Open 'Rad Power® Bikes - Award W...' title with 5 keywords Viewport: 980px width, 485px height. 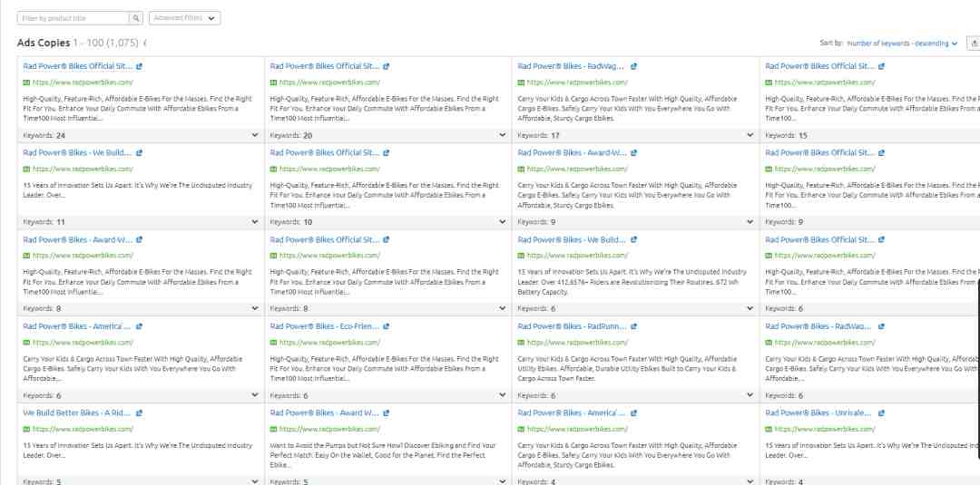pos(324,413)
